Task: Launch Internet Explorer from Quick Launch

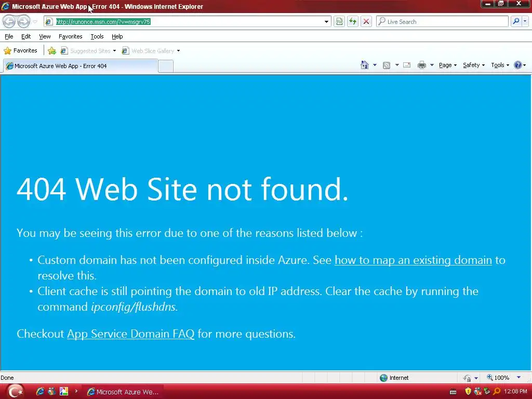Action: pyautogui.click(x=40, y=392)
